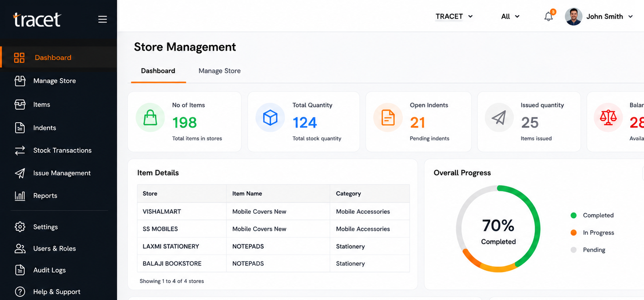Viewport: 644px width, 300px height.
Task: Open Audit Logs from the sidebar
Action: [49, 270]
